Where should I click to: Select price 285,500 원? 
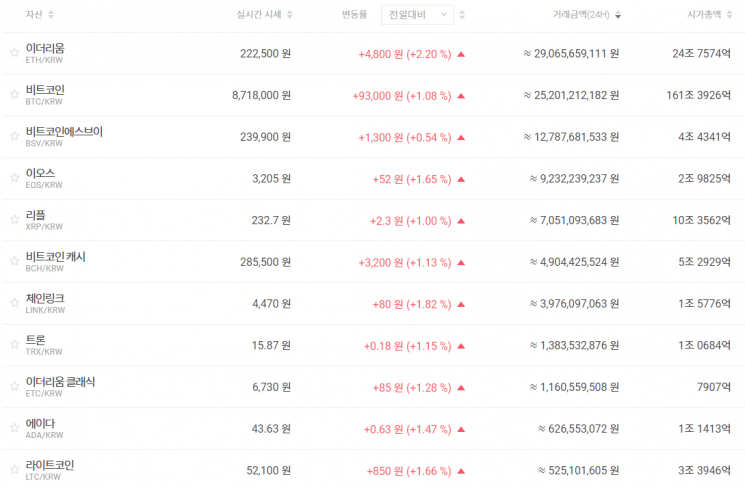265,262
